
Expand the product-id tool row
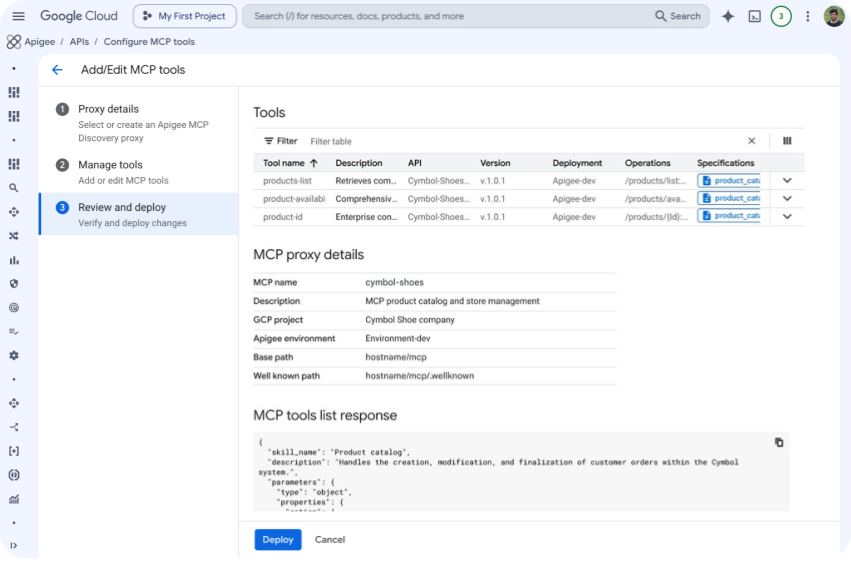[787, 217]
